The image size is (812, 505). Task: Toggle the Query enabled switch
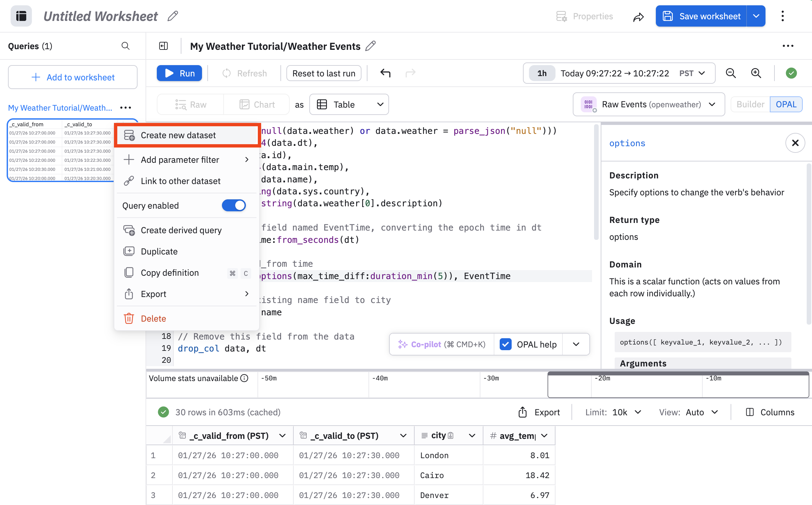tap(234, 205)
